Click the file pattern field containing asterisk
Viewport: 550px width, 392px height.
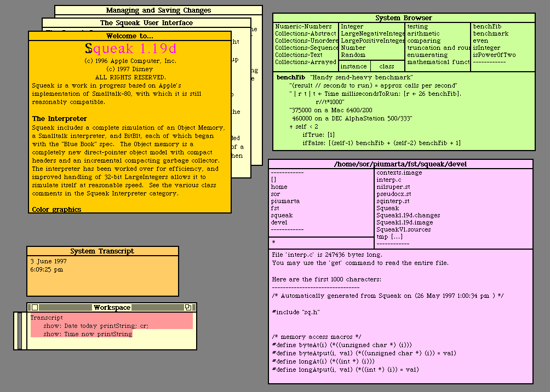tap(320, 241)
